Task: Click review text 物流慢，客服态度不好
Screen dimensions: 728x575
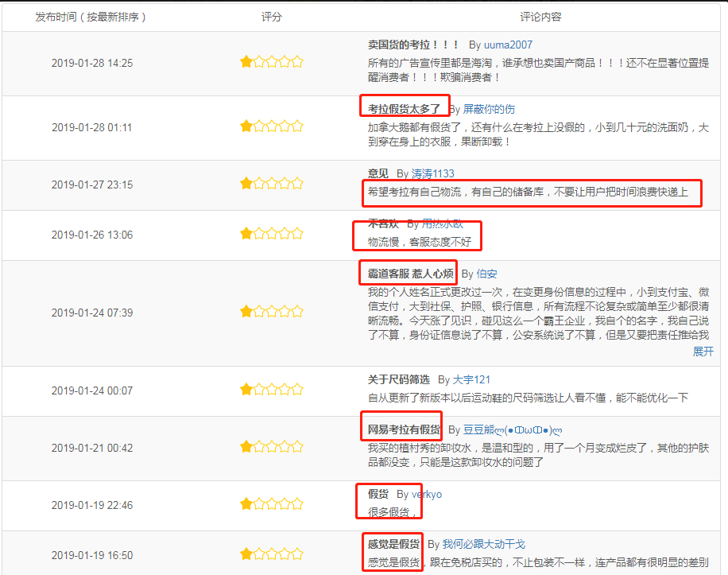Action: [420, 242]
